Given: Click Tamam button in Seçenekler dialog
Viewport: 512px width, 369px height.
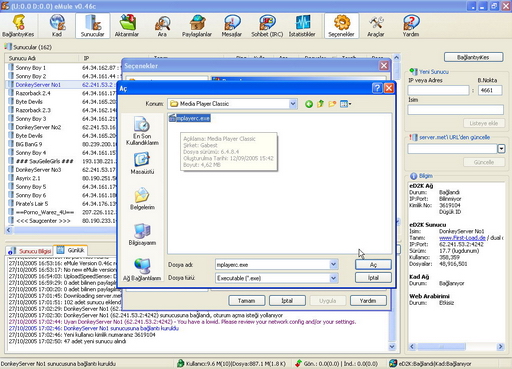Looking at the screenshot, I should coord(247,301).
